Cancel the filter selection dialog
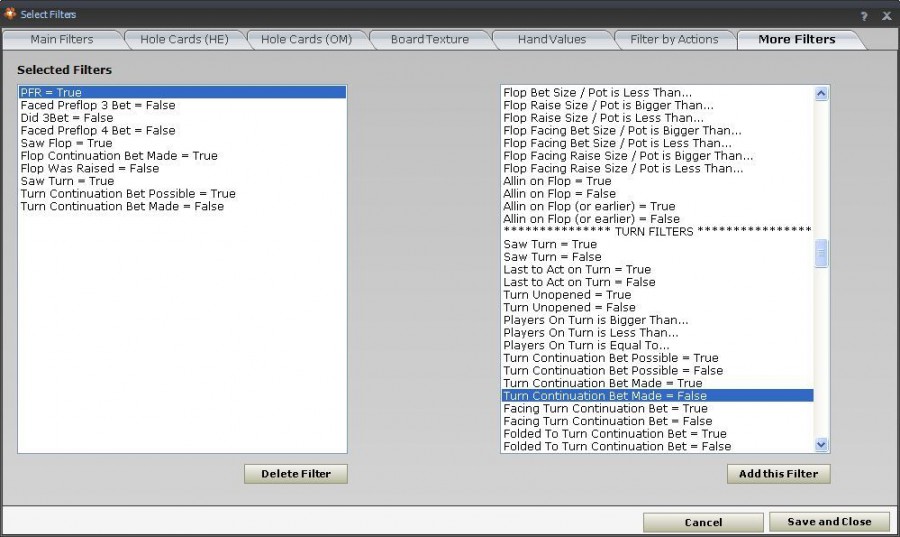900x537 pixels. 703,522
